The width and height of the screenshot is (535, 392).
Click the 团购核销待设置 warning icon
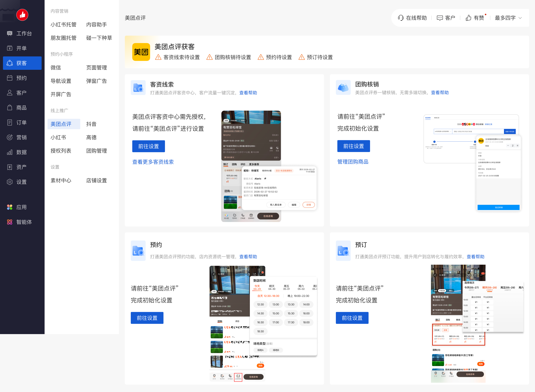pyautogui.click(x=209, y=57)
